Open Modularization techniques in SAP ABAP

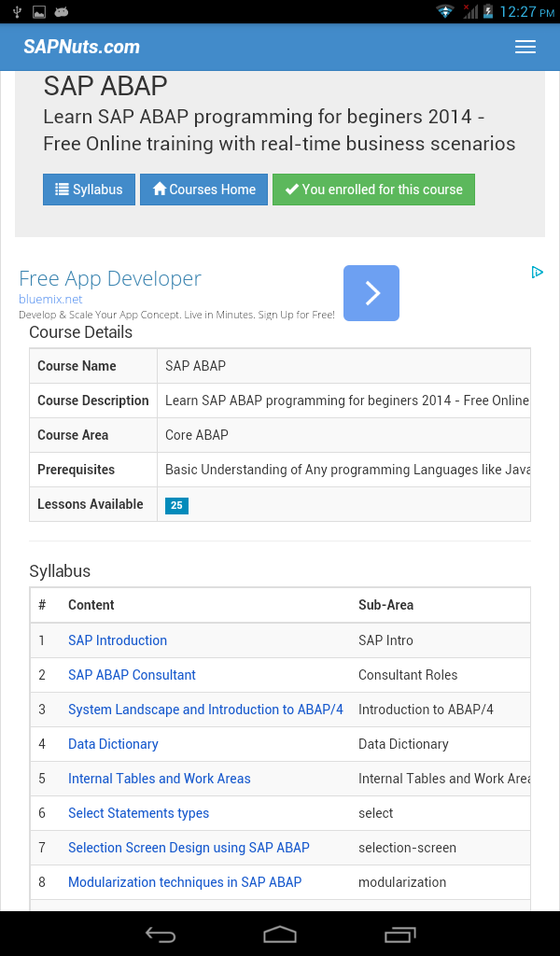185,882
